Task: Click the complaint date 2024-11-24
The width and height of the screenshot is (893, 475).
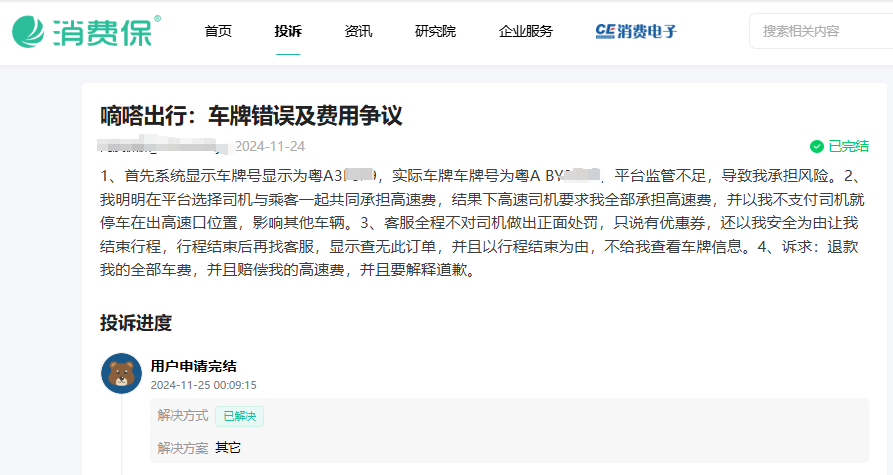Action: pyautogui.click(x=271, y=146)
